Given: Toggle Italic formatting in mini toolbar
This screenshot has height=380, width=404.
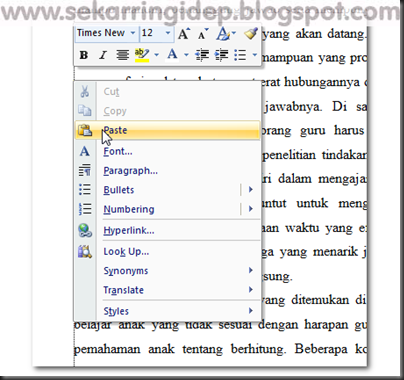Looking at the screenshot, I should point(103,55).
